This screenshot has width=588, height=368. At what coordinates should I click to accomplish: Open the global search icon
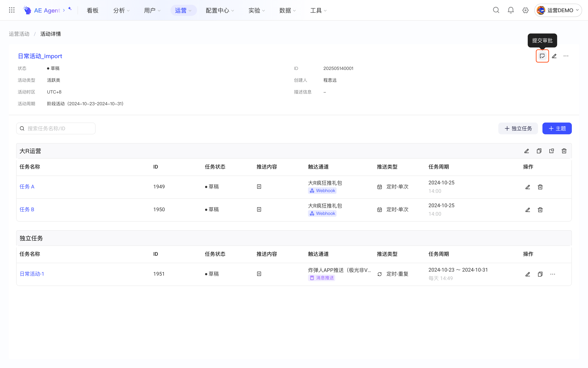[x=496, y=10]
